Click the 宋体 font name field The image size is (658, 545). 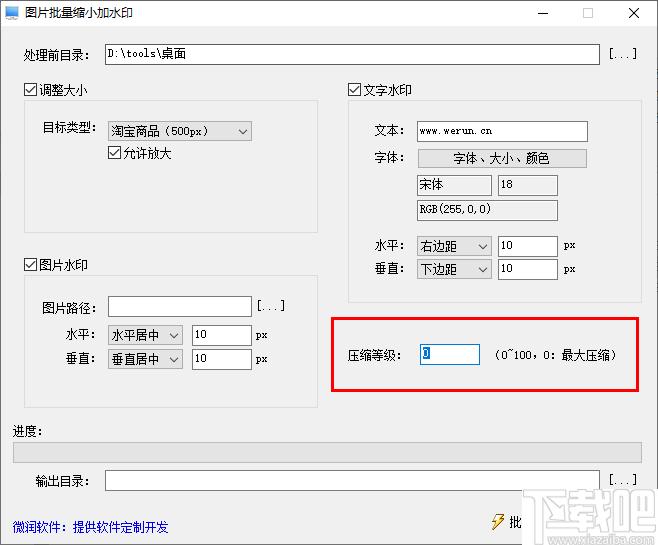(454, 185)
